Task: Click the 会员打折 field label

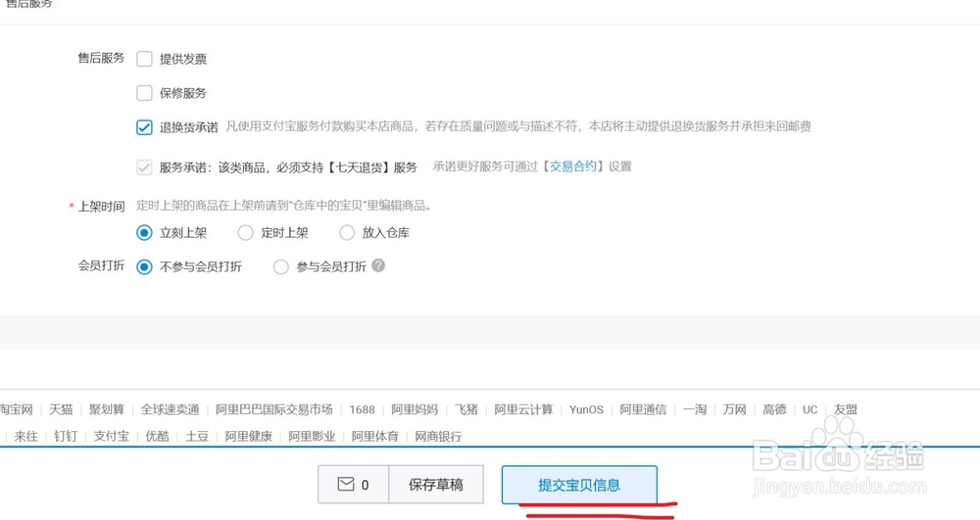Action: pyautogui.click(x=101, y=266)
